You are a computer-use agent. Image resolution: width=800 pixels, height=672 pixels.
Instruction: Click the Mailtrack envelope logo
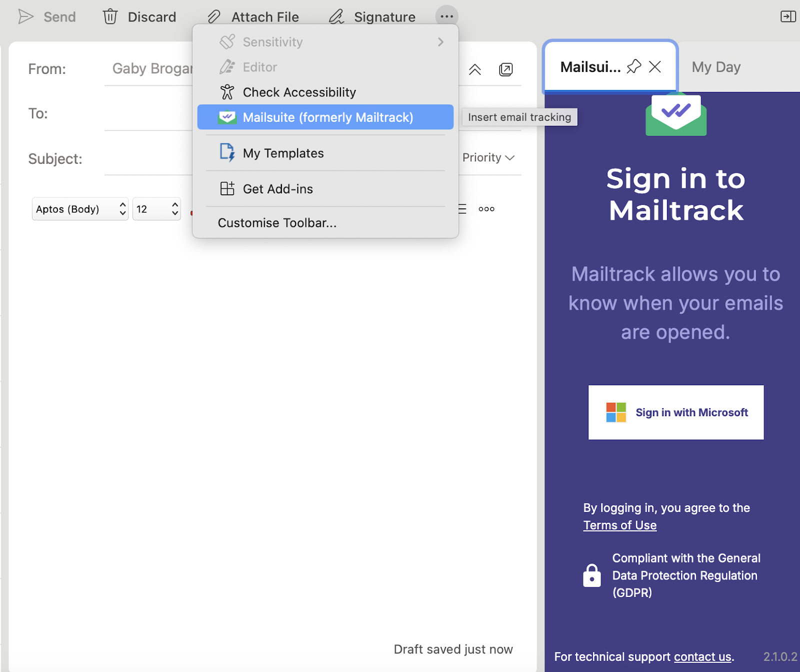(x=676, y=114)
